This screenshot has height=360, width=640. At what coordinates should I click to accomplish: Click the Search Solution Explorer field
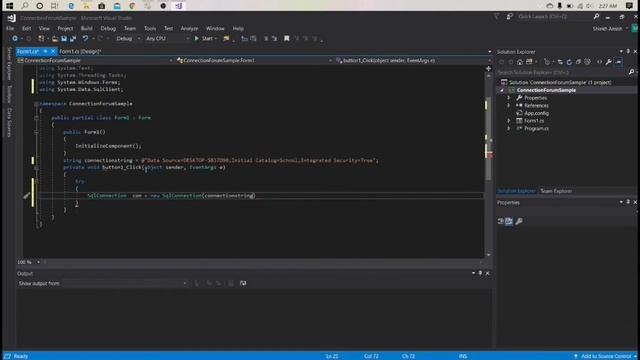coord(562,72)
